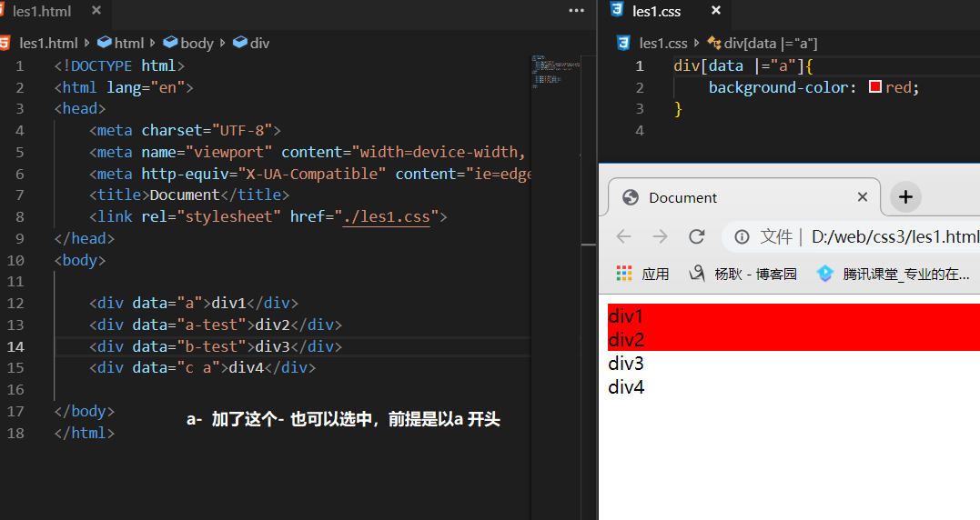
Task: Open a new browser tab
Action: [x=905, y=197]
